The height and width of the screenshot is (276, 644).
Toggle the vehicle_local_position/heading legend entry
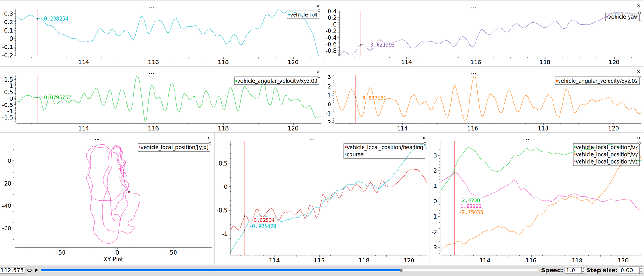pos(384,147)
